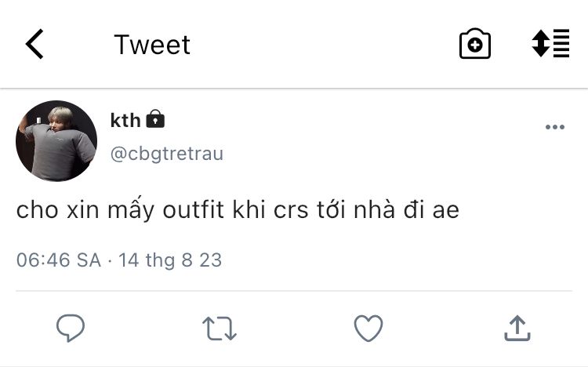
Task: Open the three-dot more options menu
Action: click(x=554, y=128)
